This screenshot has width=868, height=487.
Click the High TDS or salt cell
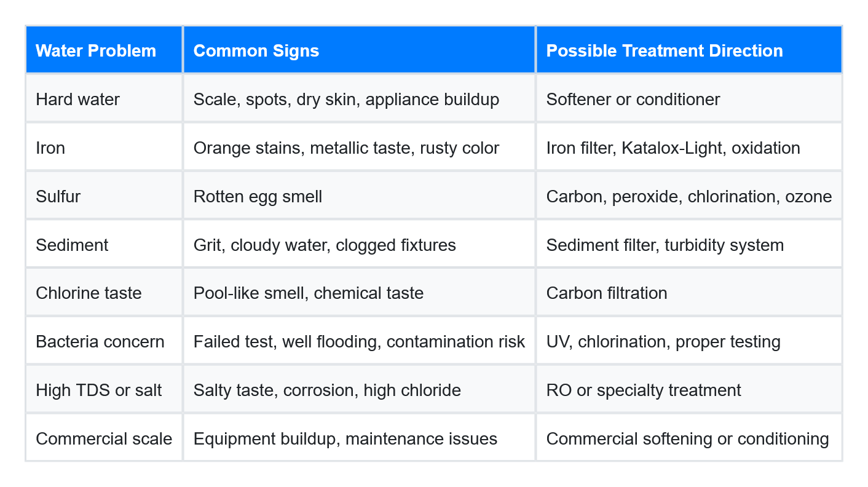pos(104,390)
